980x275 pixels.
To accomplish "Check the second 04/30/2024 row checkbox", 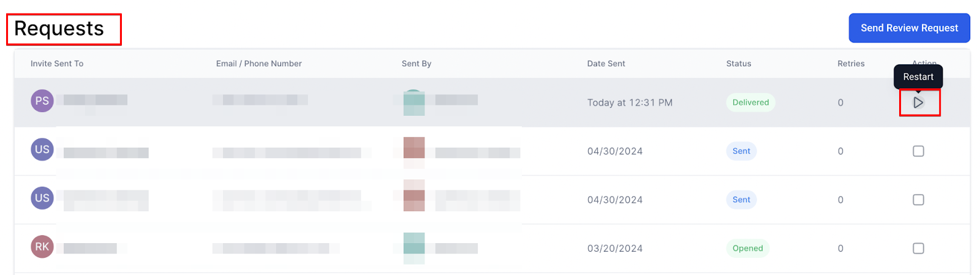I will [918, 200].
